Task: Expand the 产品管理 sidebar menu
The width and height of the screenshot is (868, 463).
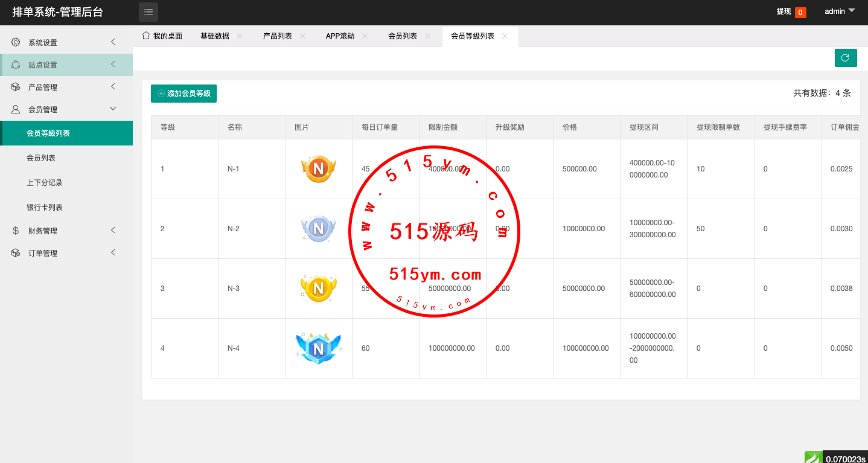Action: click(x=66, y=87)
